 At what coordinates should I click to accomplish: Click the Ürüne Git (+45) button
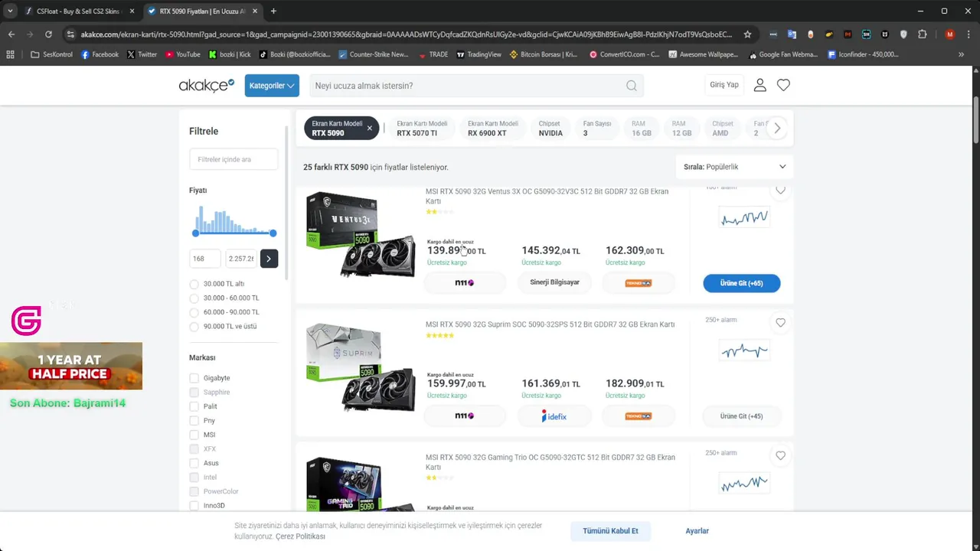[742, 416]
